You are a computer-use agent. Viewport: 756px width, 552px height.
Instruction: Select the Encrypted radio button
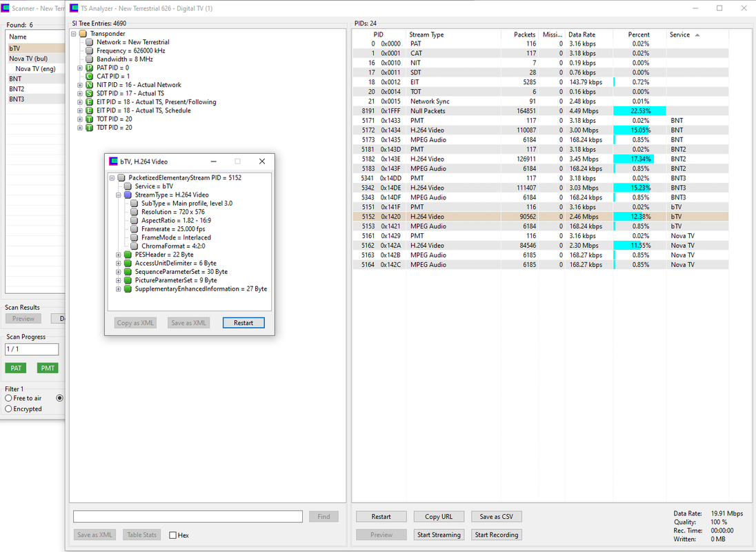(9, 408)
